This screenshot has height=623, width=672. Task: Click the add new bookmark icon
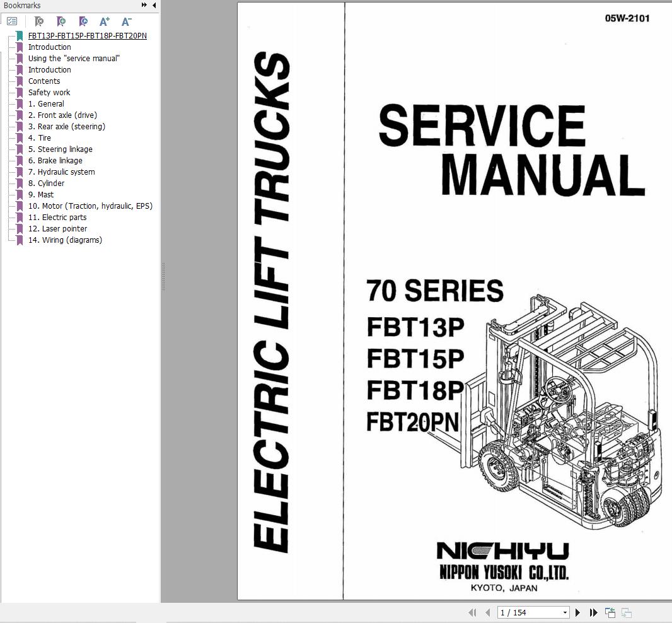click(61, 21)
